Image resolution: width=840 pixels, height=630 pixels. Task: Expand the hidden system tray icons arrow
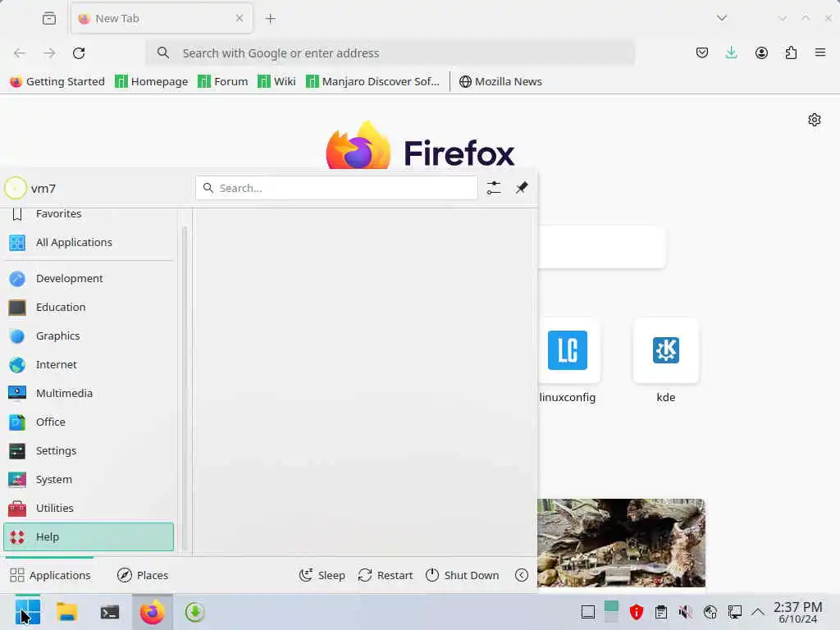point(758,612)
